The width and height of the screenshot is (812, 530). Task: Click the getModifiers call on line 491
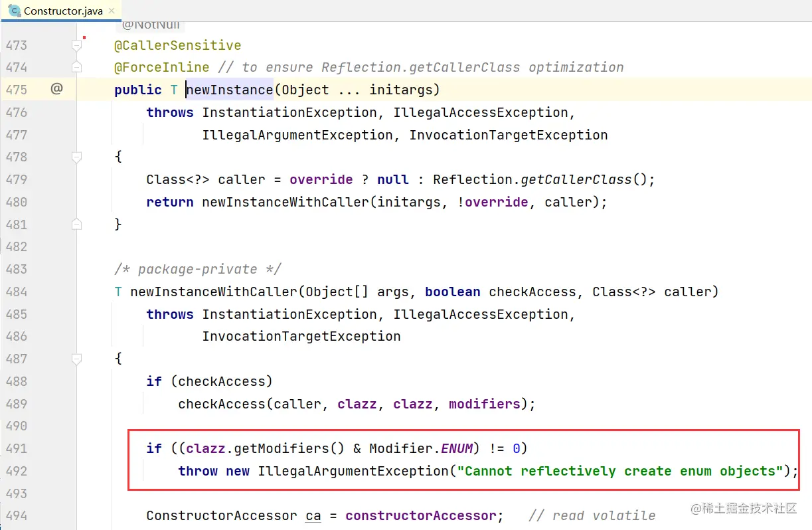point(282,448)
